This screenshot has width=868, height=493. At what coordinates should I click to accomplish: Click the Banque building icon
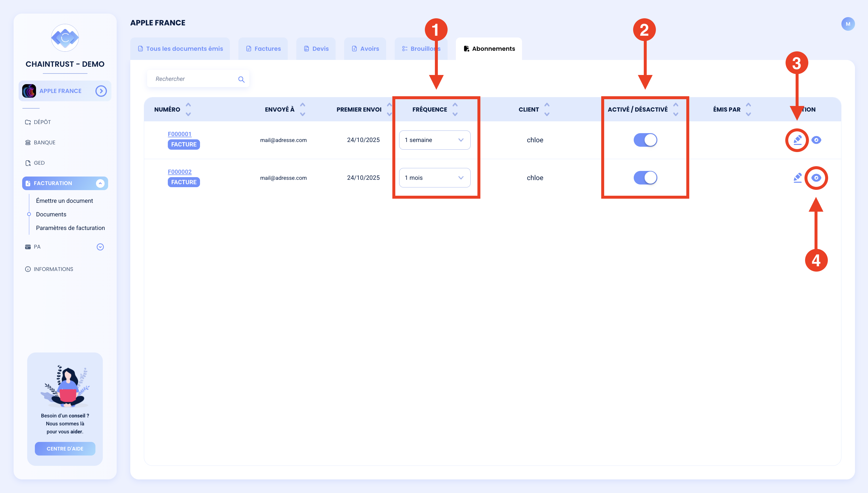click(x=28, y=143)
